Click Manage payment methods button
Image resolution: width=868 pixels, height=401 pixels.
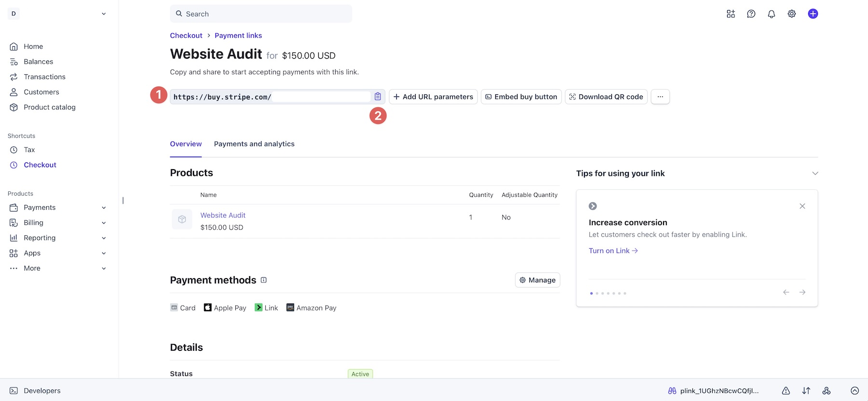(x=538, y=280)
